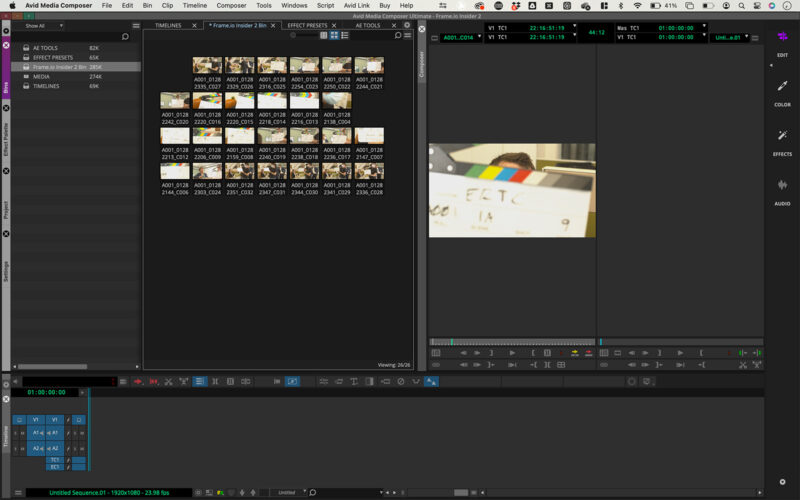The height and width of the screenshot is (500, 800).
Task: Toggle the TC1 timecode track
Action: pos(55,460)
